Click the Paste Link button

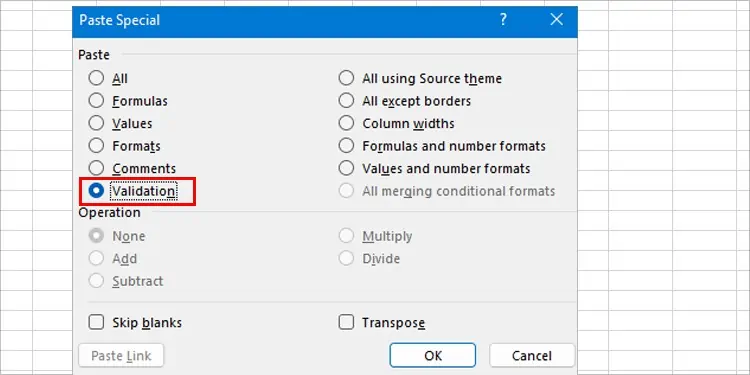click(x=121, y=355)
